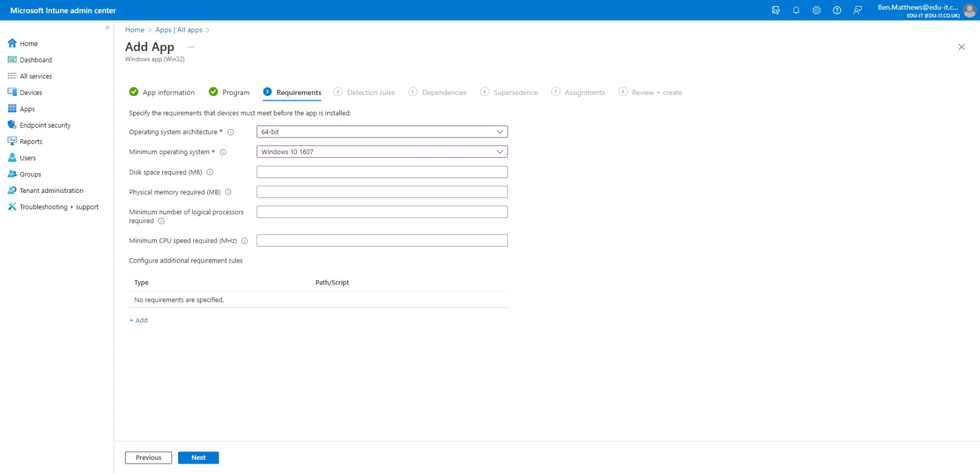
Task: Go to Devices in the sidebar
Action: pos(25,93)
